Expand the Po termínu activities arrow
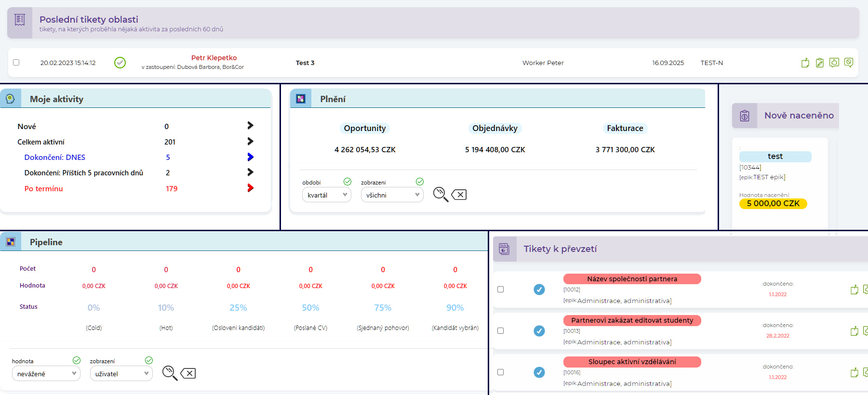This screenshot has width=868, height=395. [250, 188]
